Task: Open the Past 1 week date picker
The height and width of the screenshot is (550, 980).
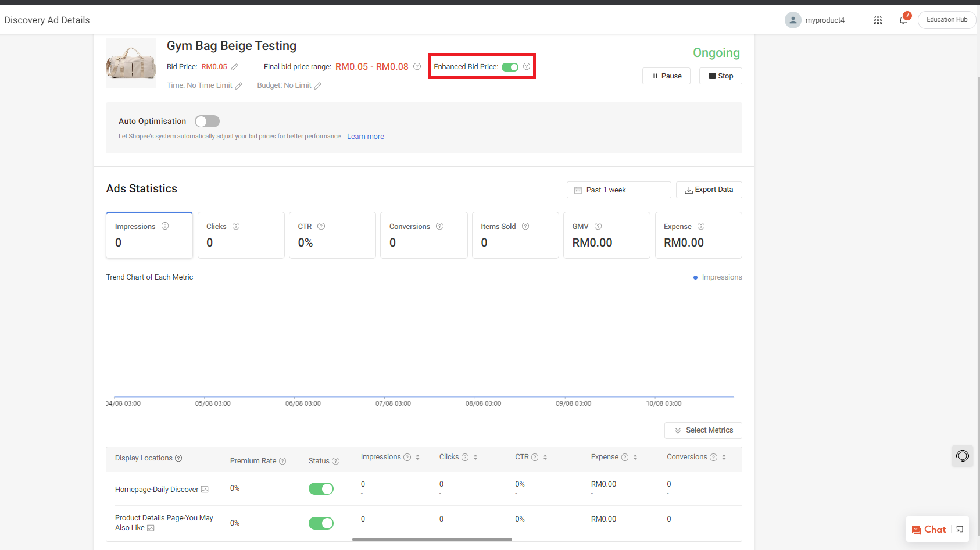Action: 618,190
